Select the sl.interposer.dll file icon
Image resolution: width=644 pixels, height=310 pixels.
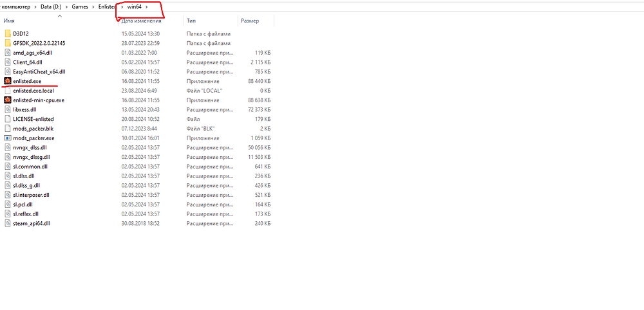[x=8, y=195]
